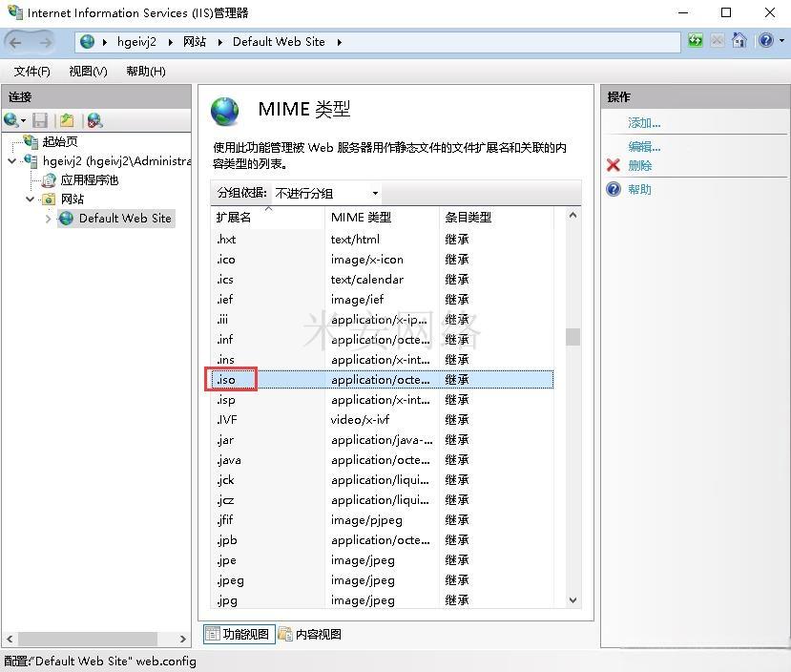Screen dimensions: 791x672
Task: Click the delete connection icon in 连接 panel
Action: coord(94,120)
